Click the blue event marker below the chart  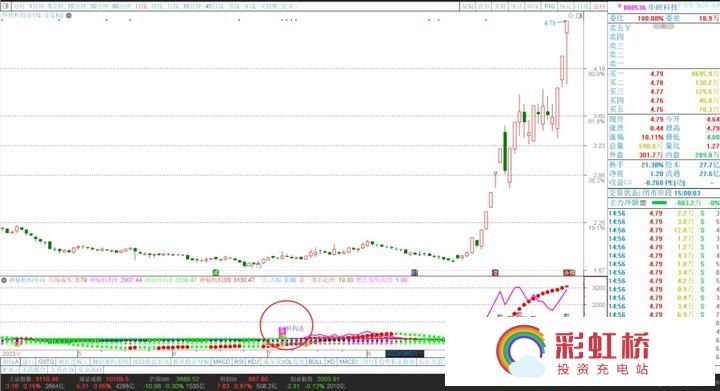(414, 273)
